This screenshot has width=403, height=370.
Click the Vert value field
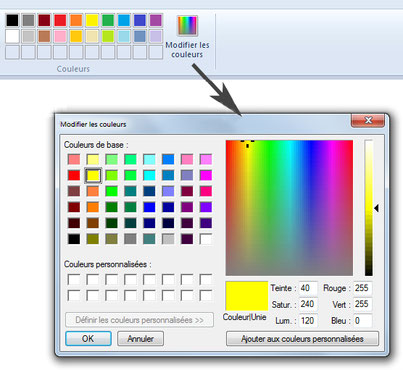(362, 304)
